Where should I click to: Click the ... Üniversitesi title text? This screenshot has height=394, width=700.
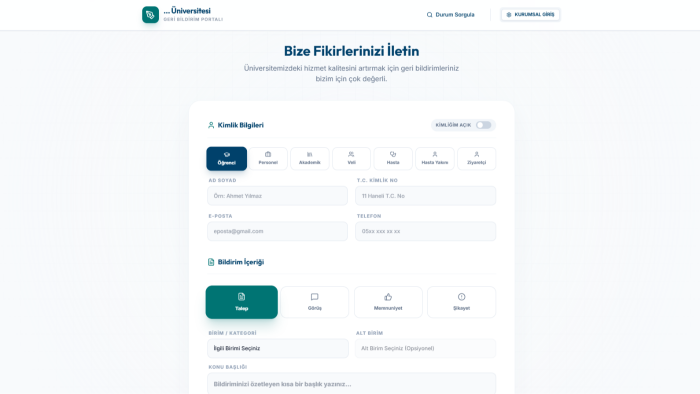[x=187, y=11]
